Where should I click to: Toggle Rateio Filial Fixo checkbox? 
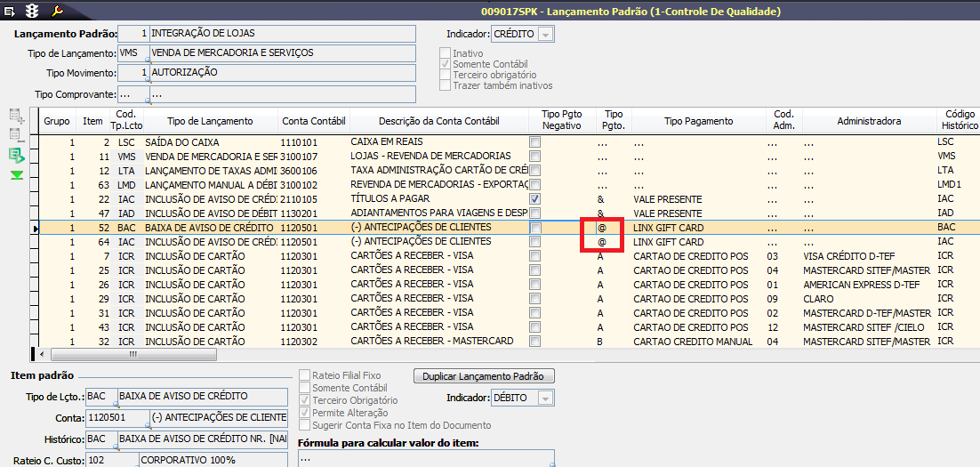(x=304, y=375)
